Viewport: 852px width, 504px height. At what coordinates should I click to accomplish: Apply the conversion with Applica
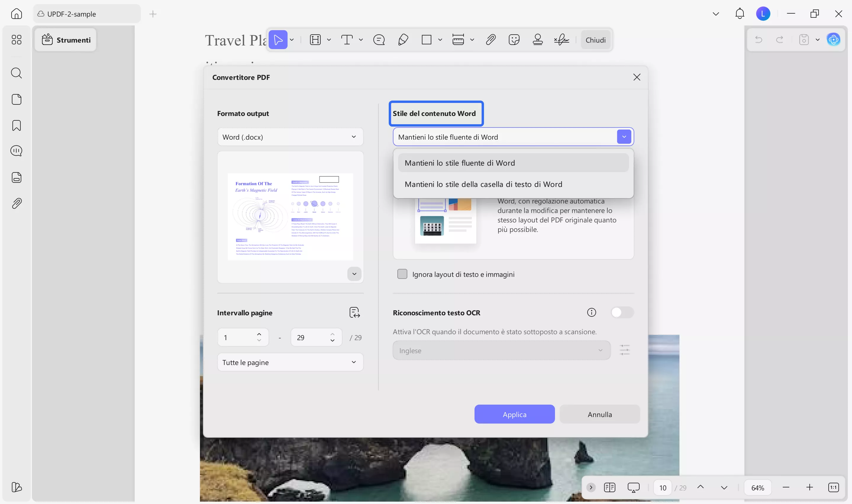[514, 414]
